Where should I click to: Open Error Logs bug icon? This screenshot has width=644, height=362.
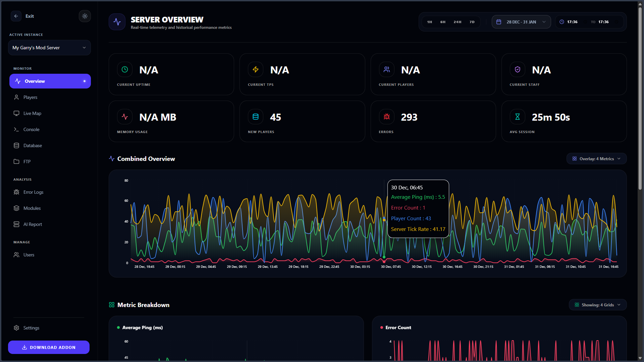16,192
